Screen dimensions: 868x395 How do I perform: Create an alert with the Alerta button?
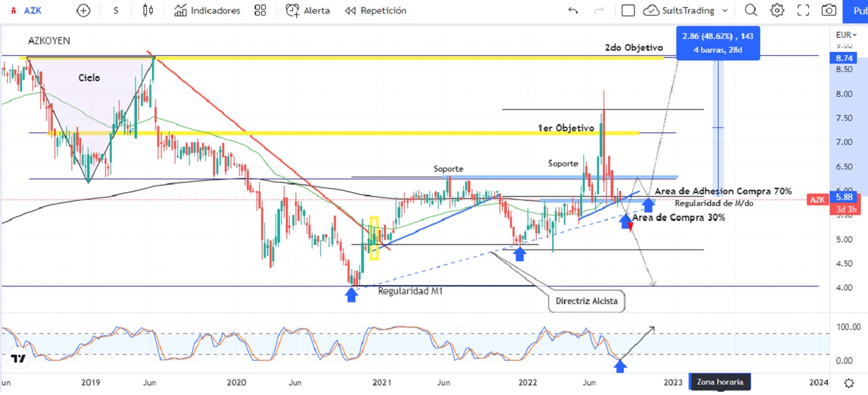tap(308, 10)
